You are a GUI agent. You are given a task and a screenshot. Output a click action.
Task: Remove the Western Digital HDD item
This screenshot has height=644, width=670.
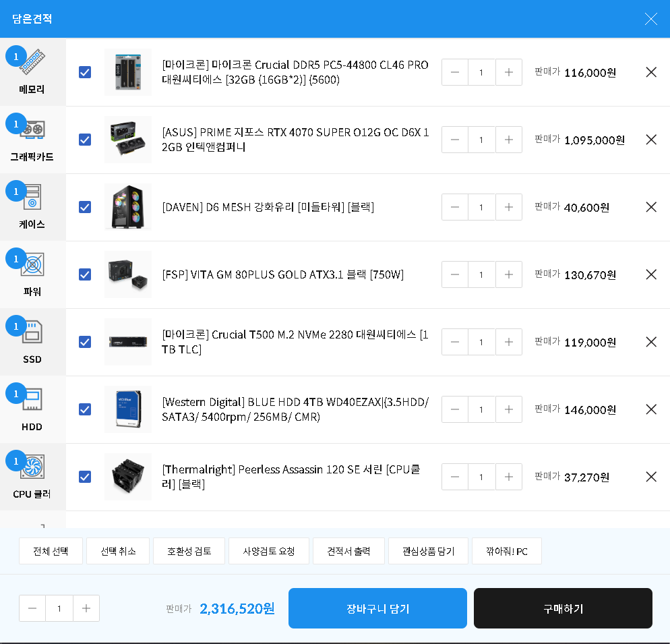[650, 409]
